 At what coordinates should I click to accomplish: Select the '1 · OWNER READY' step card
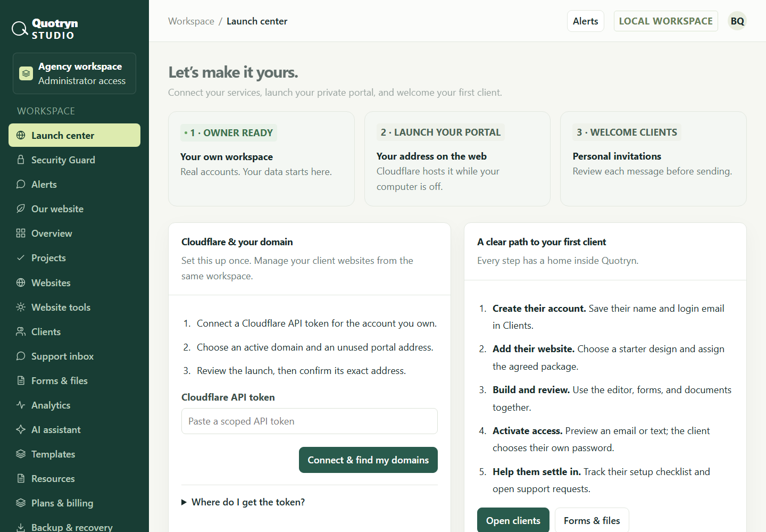261,159
